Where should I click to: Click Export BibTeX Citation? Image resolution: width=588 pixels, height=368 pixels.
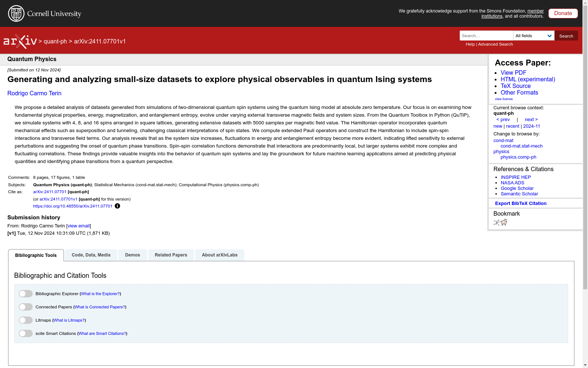pyautogui.click(x=521, y=204)
